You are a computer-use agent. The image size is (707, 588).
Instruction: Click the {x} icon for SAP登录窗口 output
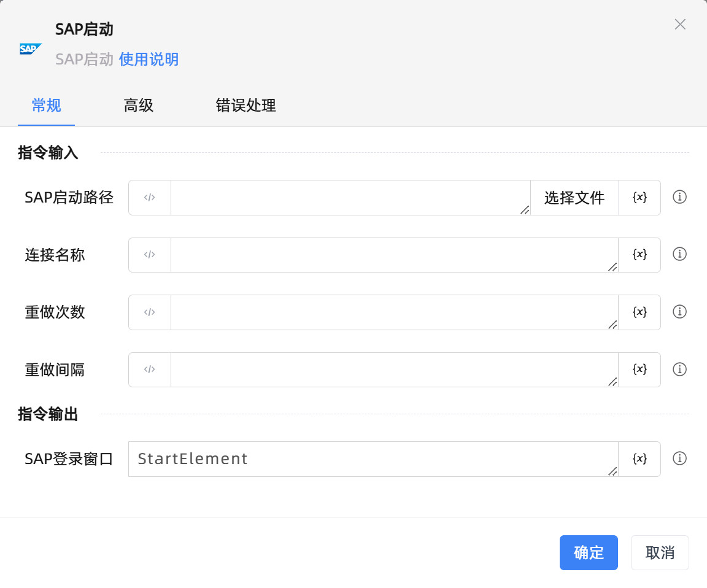pyautogui.click(x=640, y=458)
